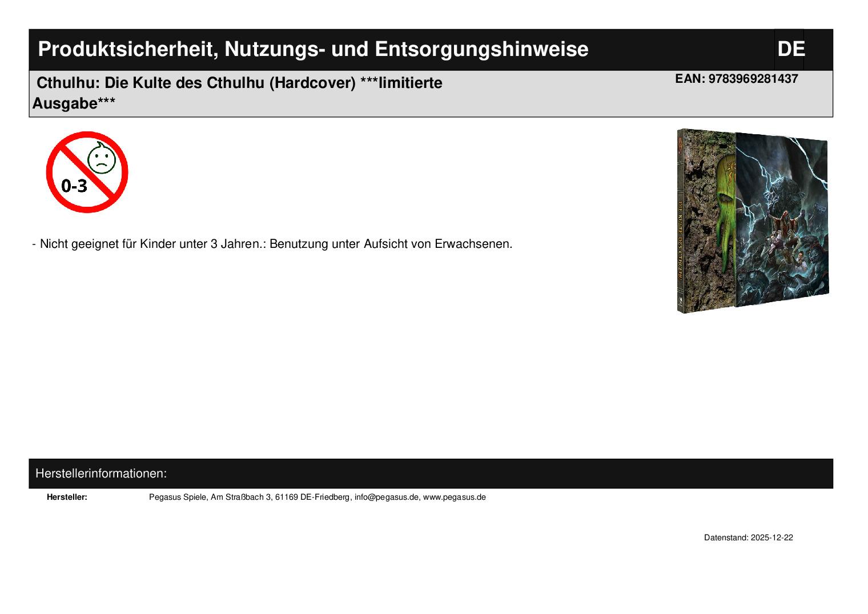Click the red 0-3 age prohibition icon
Screen dimensions: 868x614
click(x=87, y=172)
